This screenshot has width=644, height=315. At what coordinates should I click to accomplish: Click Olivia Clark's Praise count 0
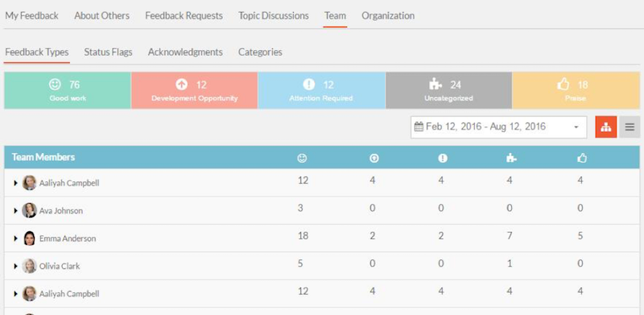580,263
